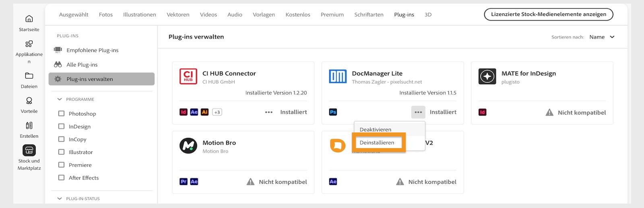Viewport: 644px width, 208px height.
Task: Enable the Premiere filter checkbox
Action: coord(61,165)
